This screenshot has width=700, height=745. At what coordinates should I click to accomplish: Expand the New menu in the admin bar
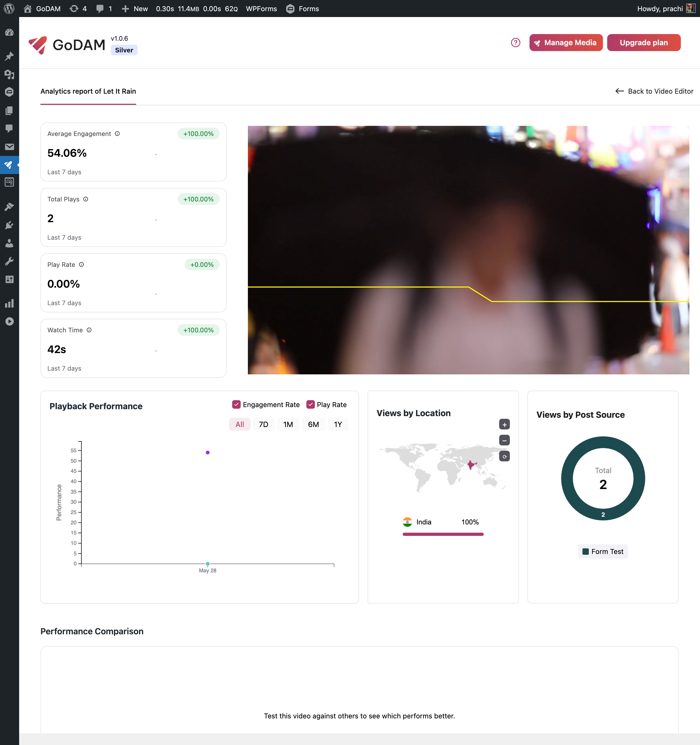click(135, 8)
